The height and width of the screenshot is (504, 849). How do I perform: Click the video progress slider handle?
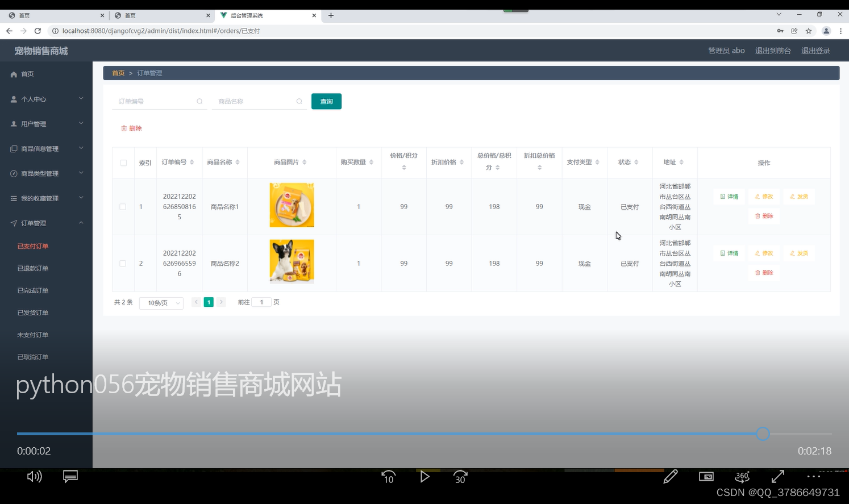tap(763, 434)
